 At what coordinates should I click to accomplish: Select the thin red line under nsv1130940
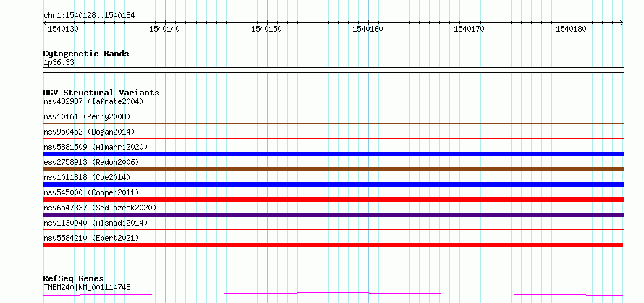[333, 229]
